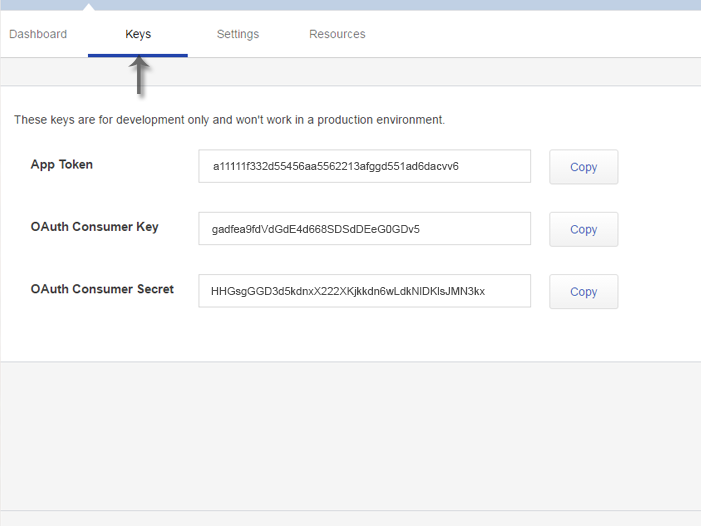The width and height of the screenshot is (701, 526).
Task: Go to the Resources tab
Action: (337, 34)
